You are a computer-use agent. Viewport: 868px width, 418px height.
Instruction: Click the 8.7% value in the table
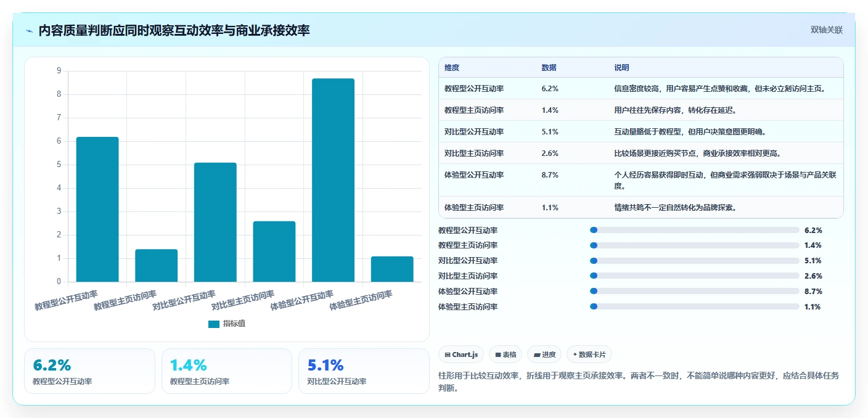[x=550, y=175]
